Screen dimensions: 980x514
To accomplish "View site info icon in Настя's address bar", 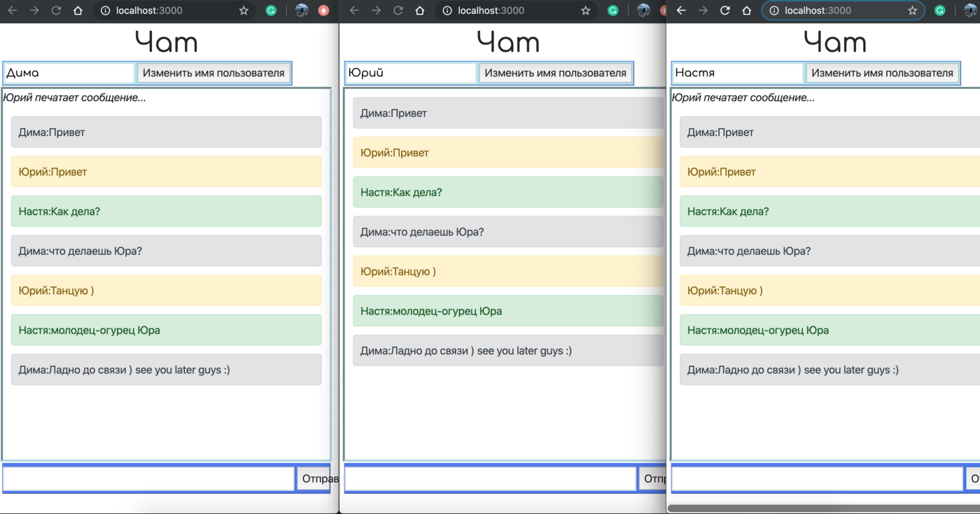I will (773, 11).
